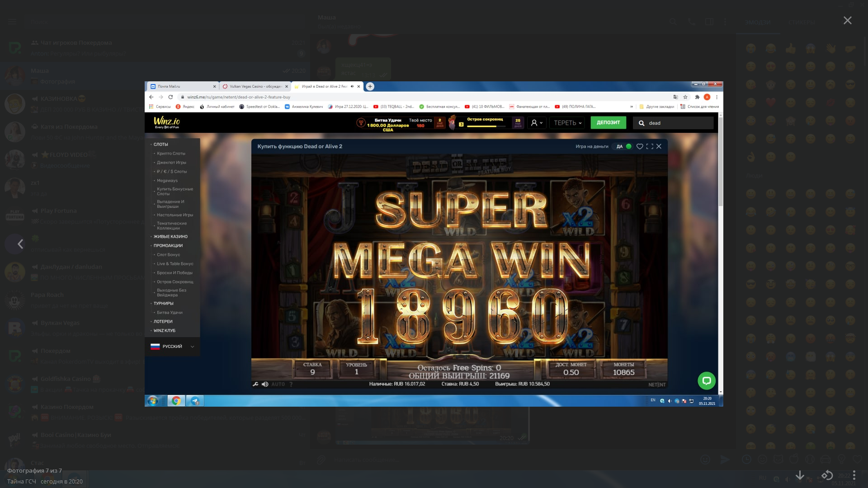Click the Telegram taskbar icon in the photo
Viewport: 868px width, 488px height.
click(x=195, y=401)
